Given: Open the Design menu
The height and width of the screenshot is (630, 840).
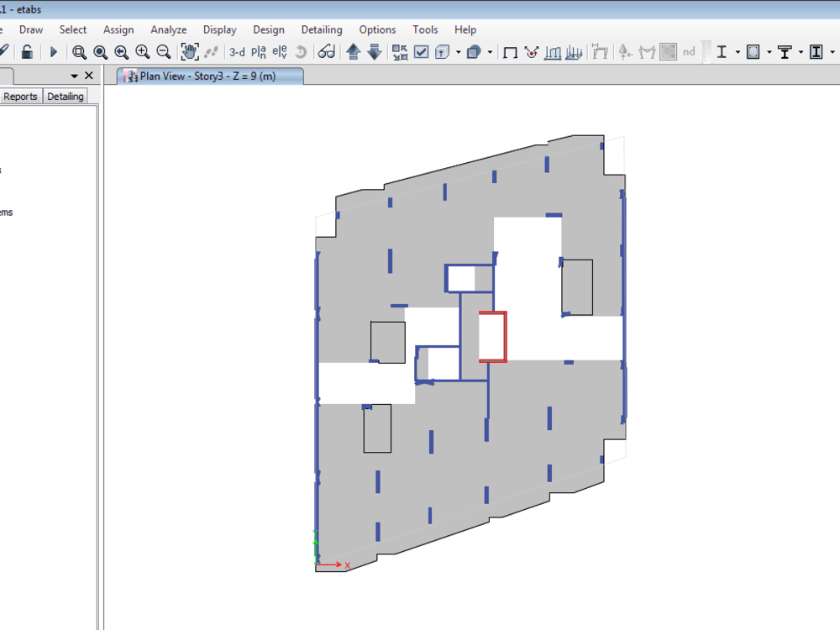Looking at the screenshot, I should pyautogui.click(x=269, y=29).
